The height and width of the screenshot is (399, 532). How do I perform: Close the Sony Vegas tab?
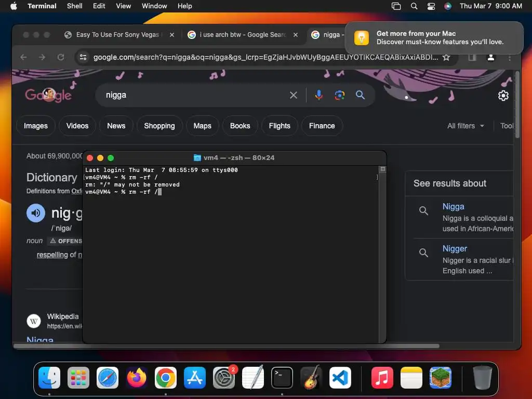(x=172, y=35)
